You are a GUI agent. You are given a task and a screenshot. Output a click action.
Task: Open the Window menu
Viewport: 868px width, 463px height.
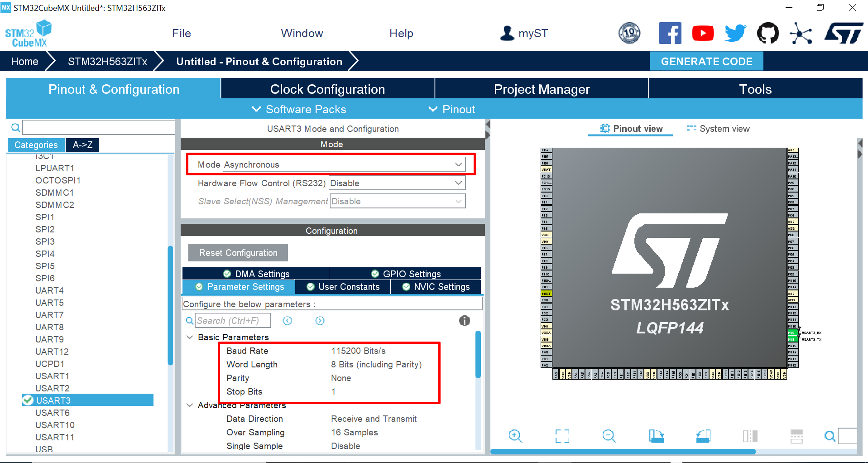(302, 33)
